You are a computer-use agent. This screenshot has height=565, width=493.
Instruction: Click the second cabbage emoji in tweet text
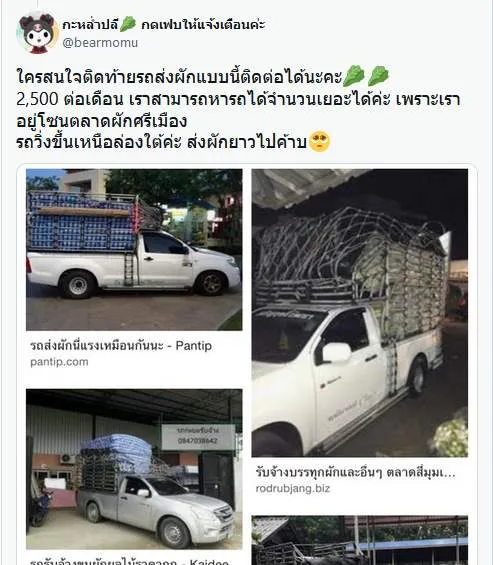click(377, 76)
